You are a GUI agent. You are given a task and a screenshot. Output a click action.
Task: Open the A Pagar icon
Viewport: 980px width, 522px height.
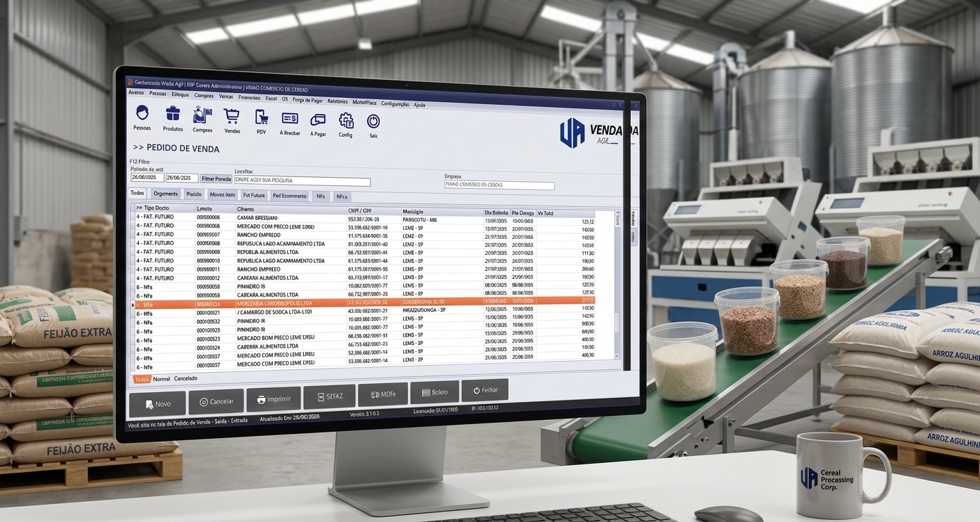(318, 124)
